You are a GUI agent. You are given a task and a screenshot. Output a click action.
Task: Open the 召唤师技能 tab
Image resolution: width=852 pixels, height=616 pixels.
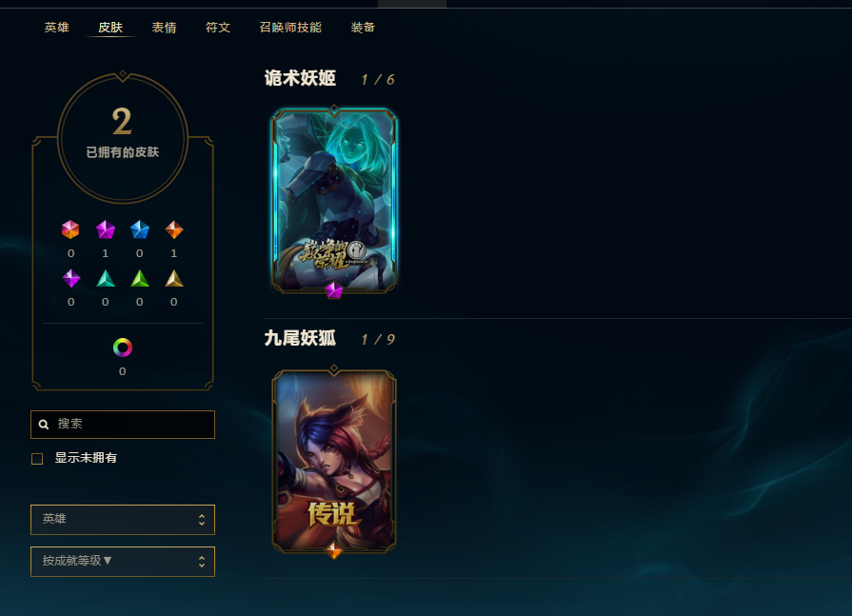tap(290, 28)
